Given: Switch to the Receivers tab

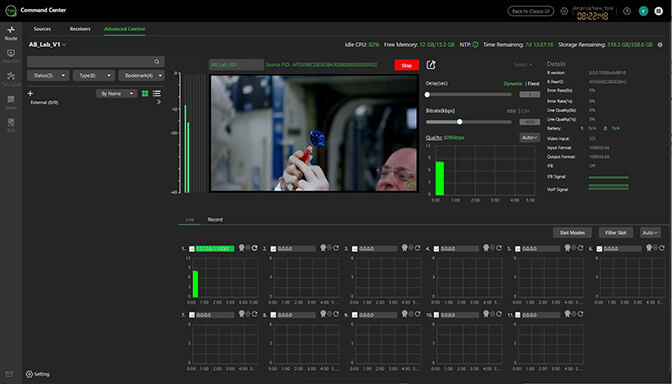Looking at the screenshot, I should pos(80,29).
